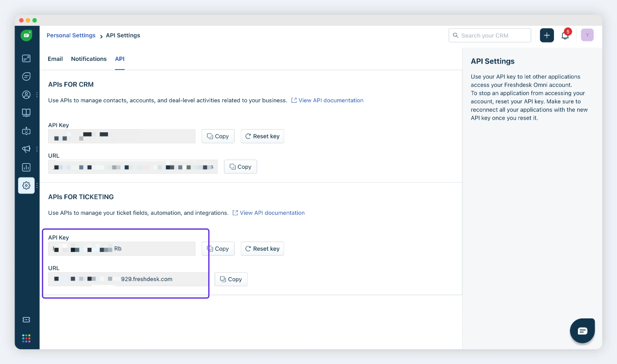
Task: Open the campaigns megaphone icon
Action: tap(26, 149)
